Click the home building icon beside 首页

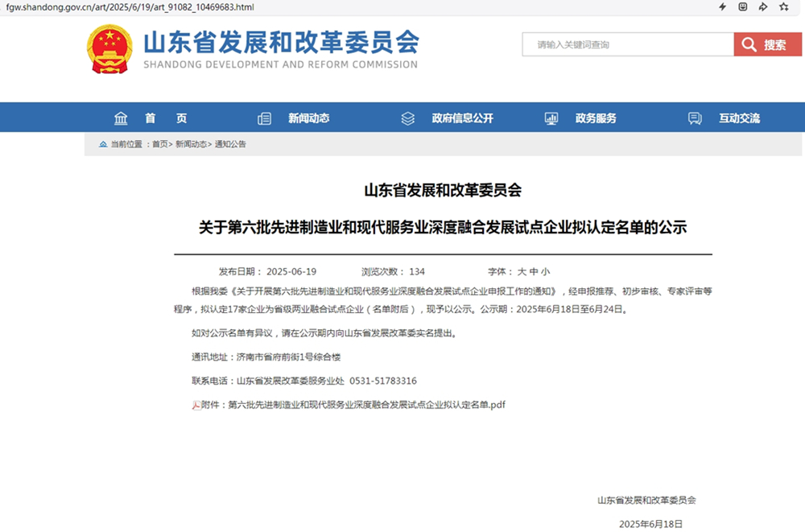(x=121, y=118)
